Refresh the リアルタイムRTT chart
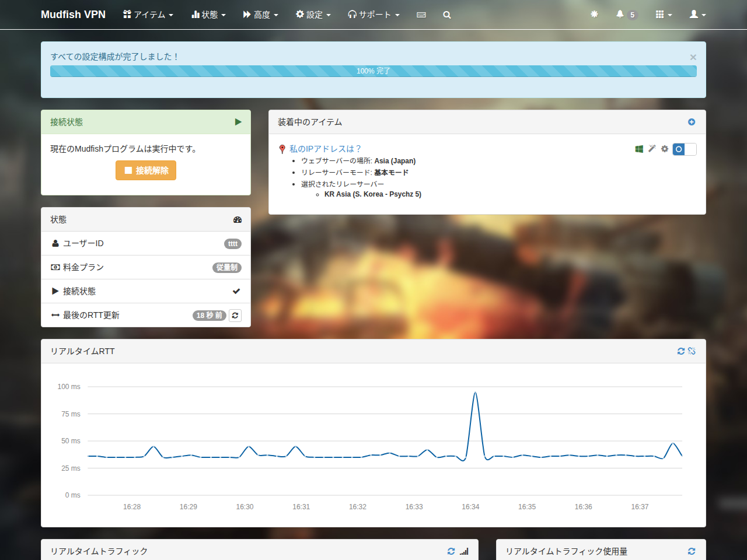The image size is (747, 560). coord(681,351)
